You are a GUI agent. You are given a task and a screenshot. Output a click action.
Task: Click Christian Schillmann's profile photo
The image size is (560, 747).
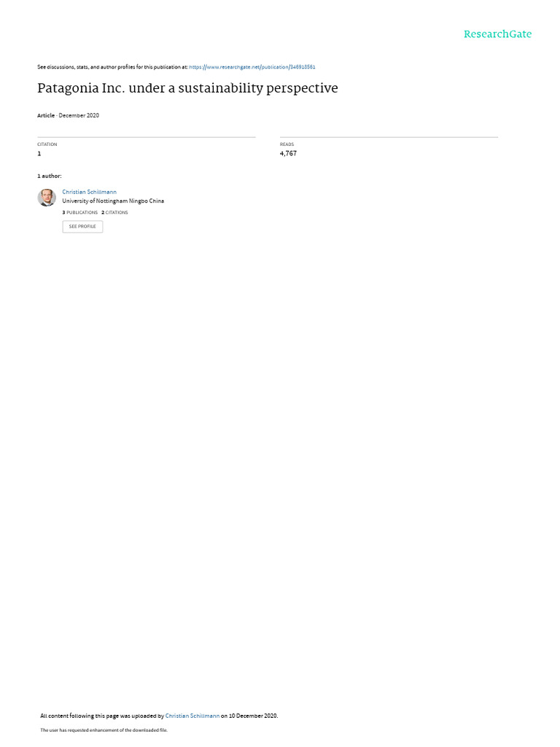[x=47, y=197]
